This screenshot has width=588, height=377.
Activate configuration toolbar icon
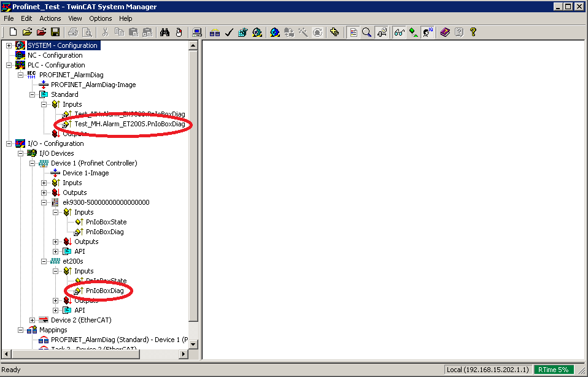pyautogui.click(x=242, y=32)
